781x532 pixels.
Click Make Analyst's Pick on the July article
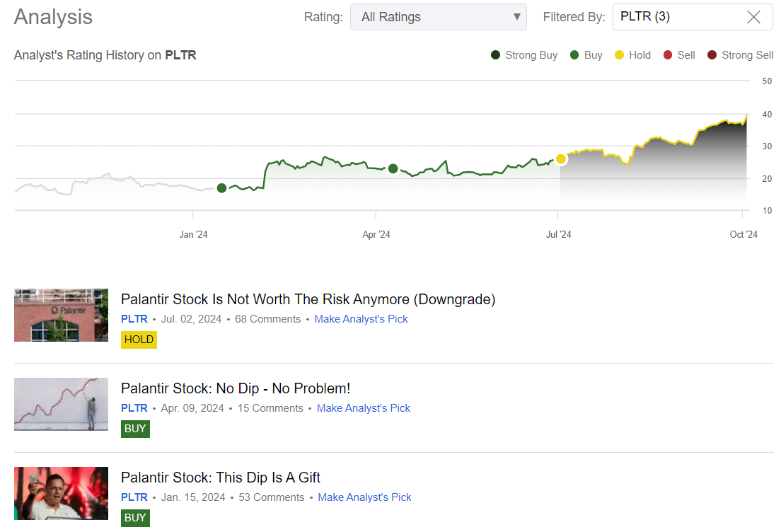361,319
